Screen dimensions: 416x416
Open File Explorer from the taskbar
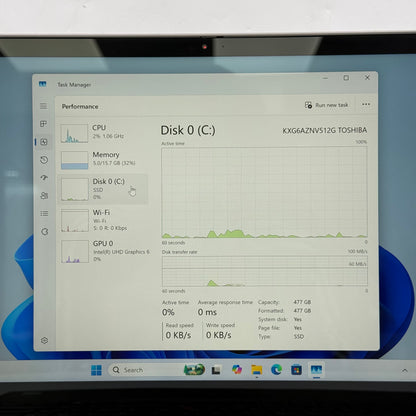tap(257, 370)
